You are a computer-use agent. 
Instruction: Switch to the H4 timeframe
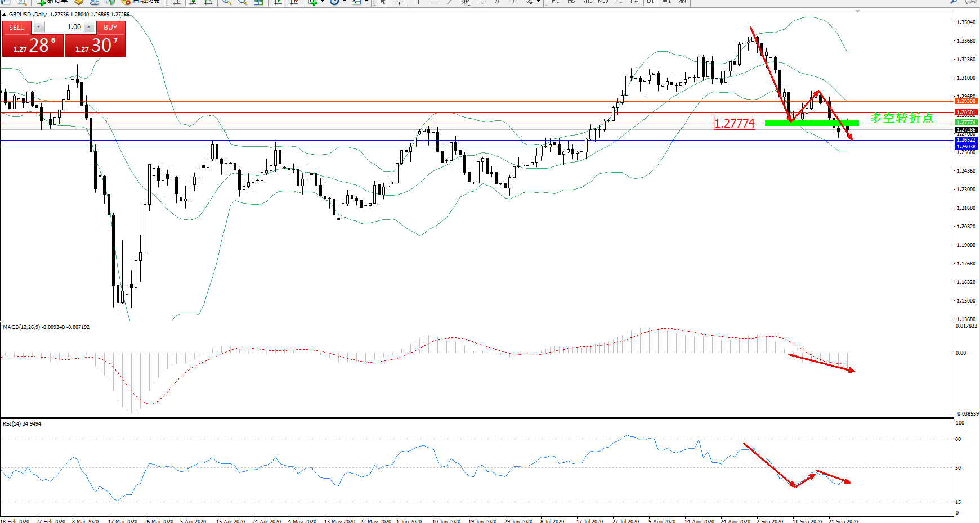634,2
